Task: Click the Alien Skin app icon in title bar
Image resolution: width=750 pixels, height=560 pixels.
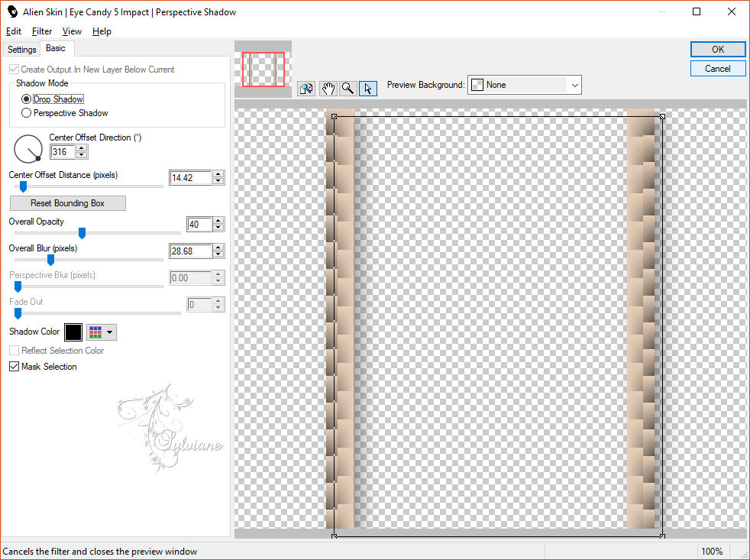Action: 12,11
